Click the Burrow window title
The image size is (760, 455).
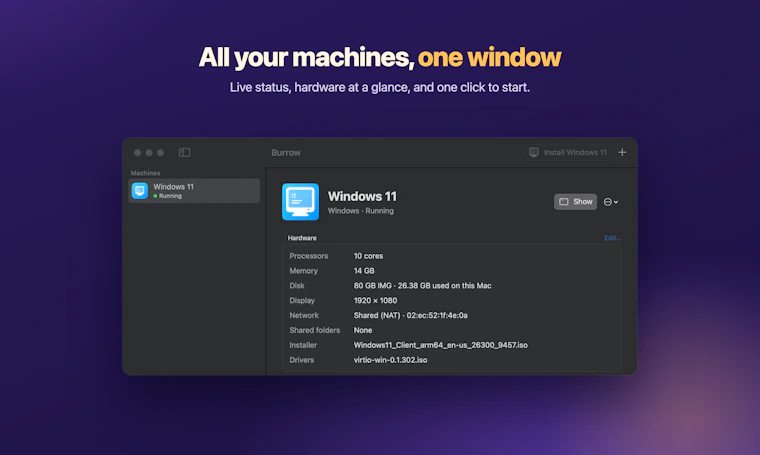[286, 153]
